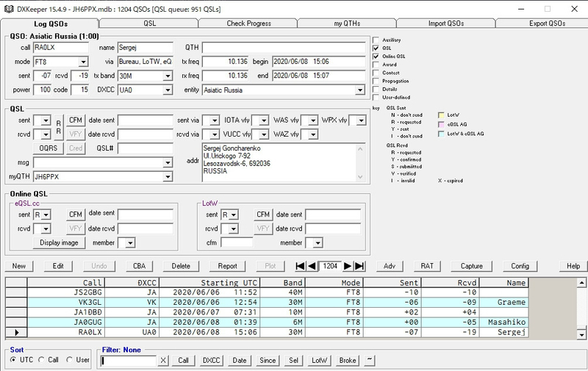Switch to the Check Progress tab
This screenshot has height=371, width=588.
248,24
